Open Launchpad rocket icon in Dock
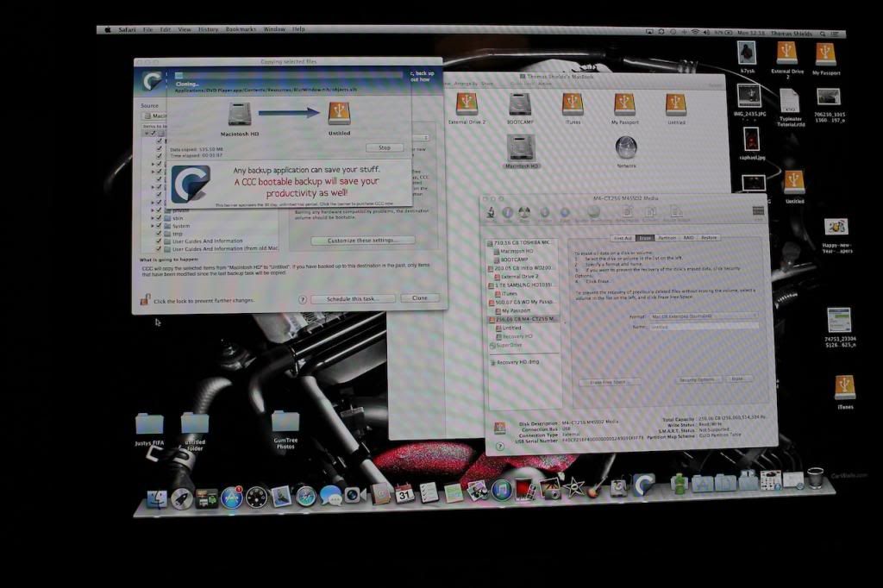883x588 pixels. [181, 499]
